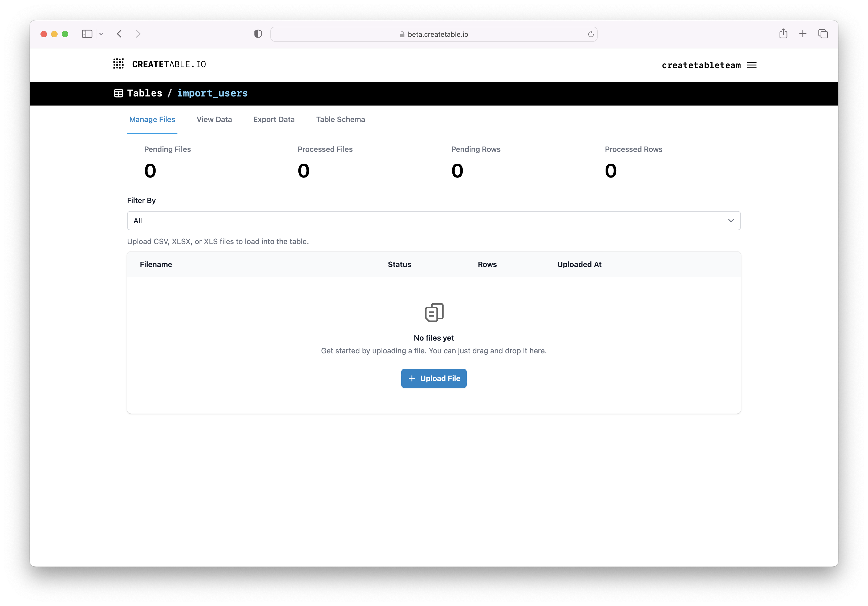This screenshot has width=868, height=606.
Task: Click the createtableteam account name
Action: click(701, 65)
